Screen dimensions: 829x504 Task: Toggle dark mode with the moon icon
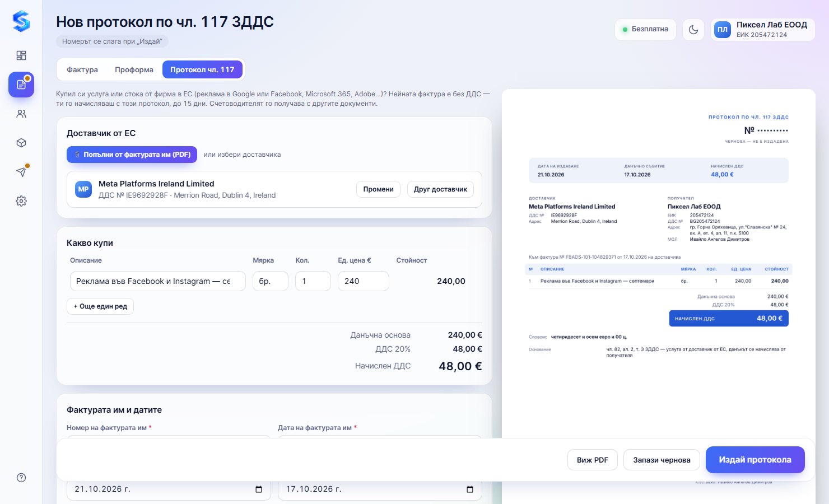693,30
